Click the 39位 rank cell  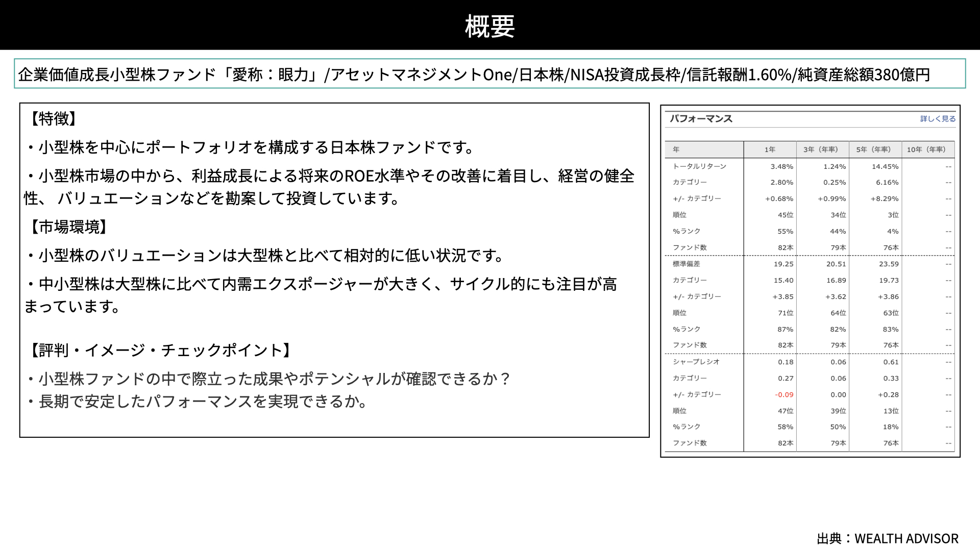[x=838, y=411]
